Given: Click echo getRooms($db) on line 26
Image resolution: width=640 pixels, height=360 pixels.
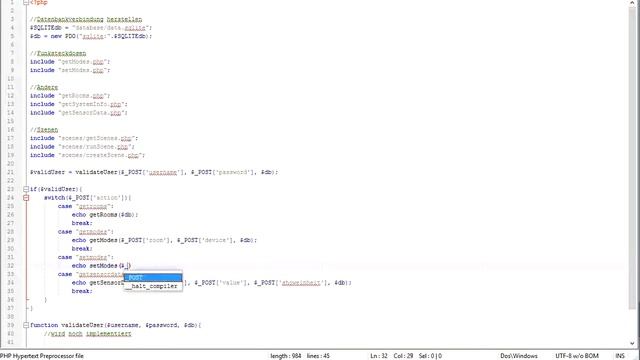Looking at the screenshot, I should (105, 215).
